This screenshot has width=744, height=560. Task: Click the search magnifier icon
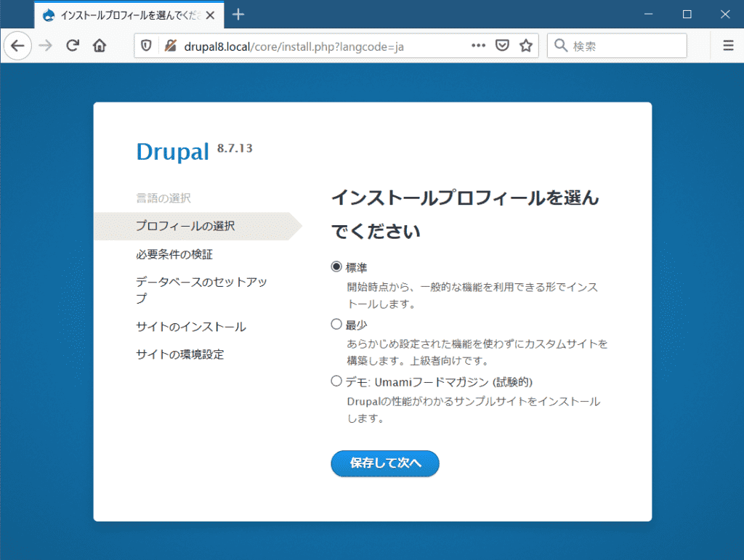(x=561, y=46)
